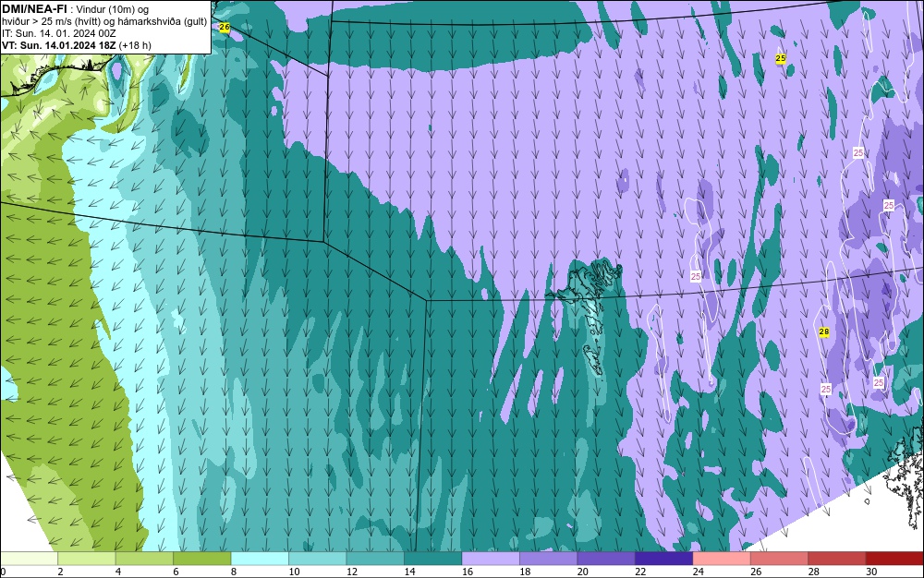Click the 6–8 m/s olive green swatch
Screen dimensions: 924x578
[x=202, y=559]
